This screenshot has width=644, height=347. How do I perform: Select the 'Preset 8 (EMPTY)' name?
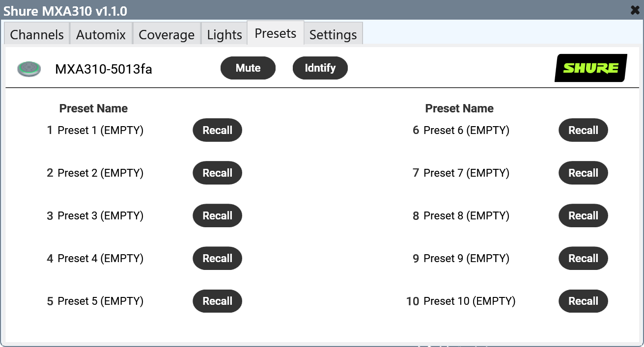(467, 215)
